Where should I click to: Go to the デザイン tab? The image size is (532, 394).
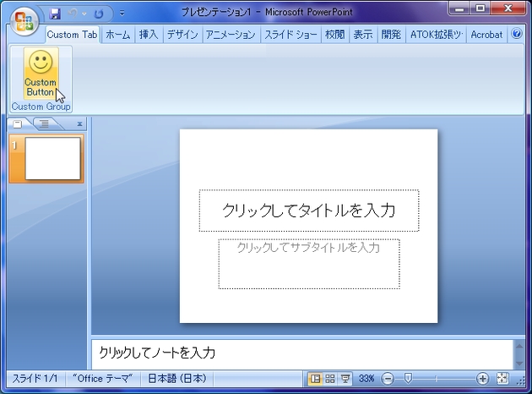coord(182,35)
